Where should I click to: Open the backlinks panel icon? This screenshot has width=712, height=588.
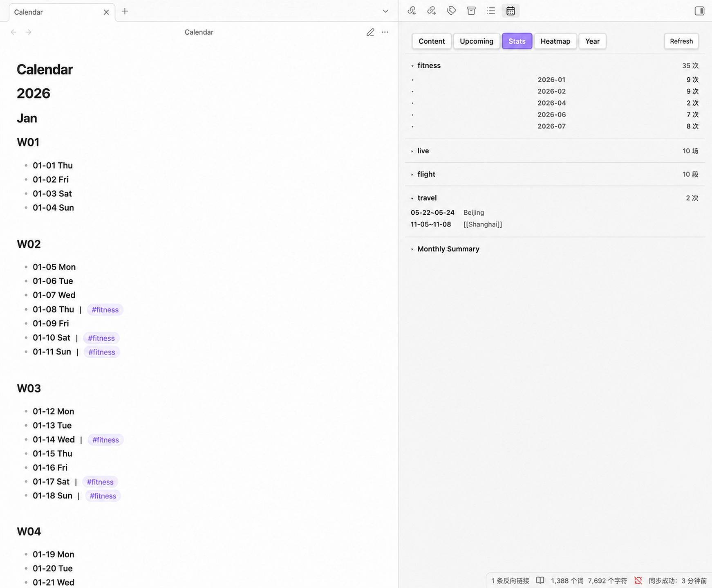412,11
